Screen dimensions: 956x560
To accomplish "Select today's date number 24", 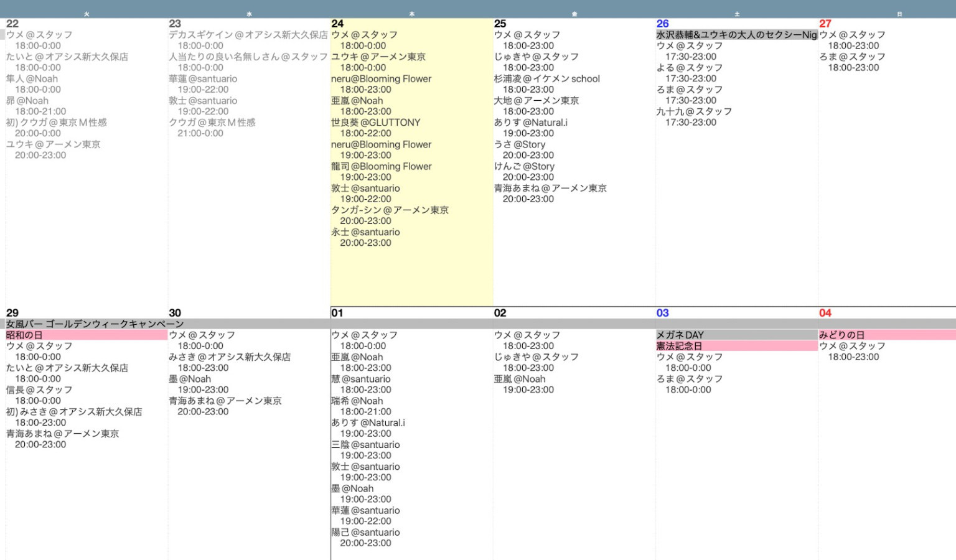I will (337, 24).
